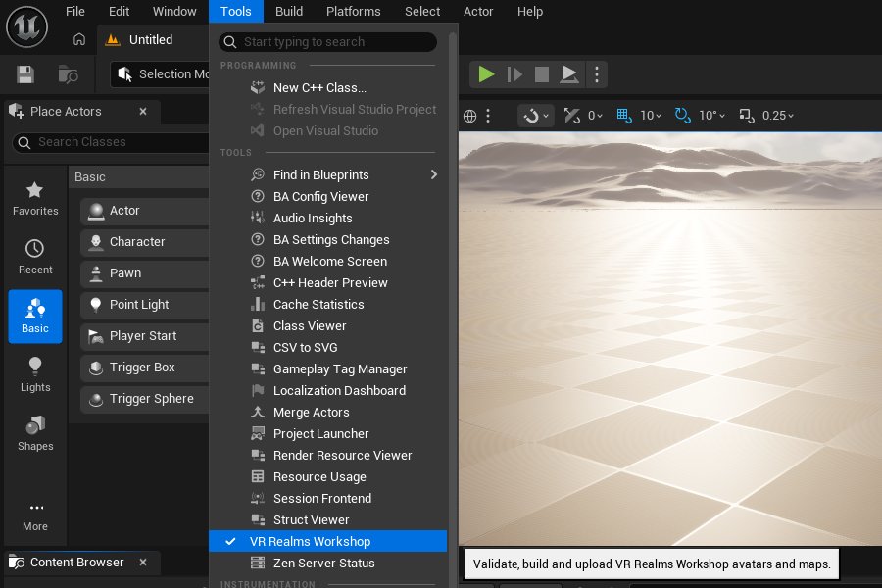Image resolution: width=882 pixels, height=588 pixels.
Task: Close the Place Actors tab
Action: pyautogui.click(x=143, y=112)
